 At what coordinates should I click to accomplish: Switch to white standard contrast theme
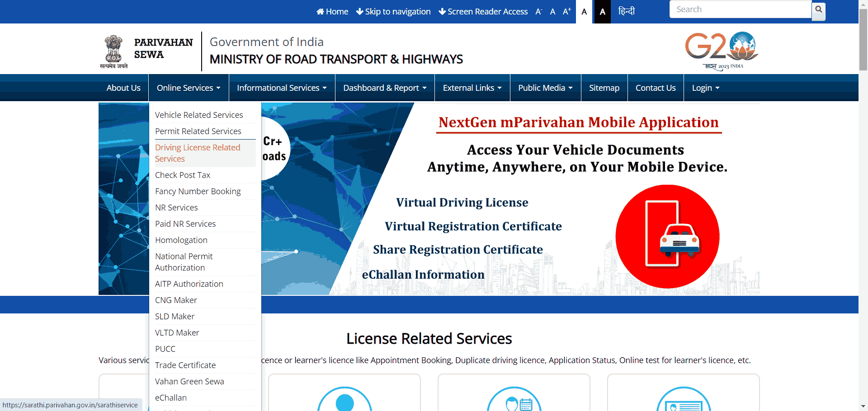pyautogui.click(x=584, y=12)
